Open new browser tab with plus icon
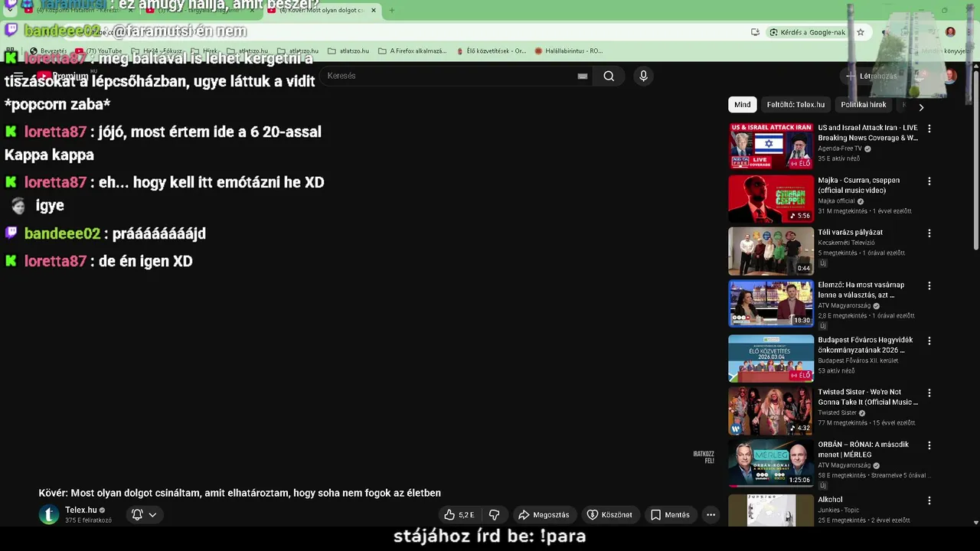The width and height of the screenshot is (980, 551). 391,11
